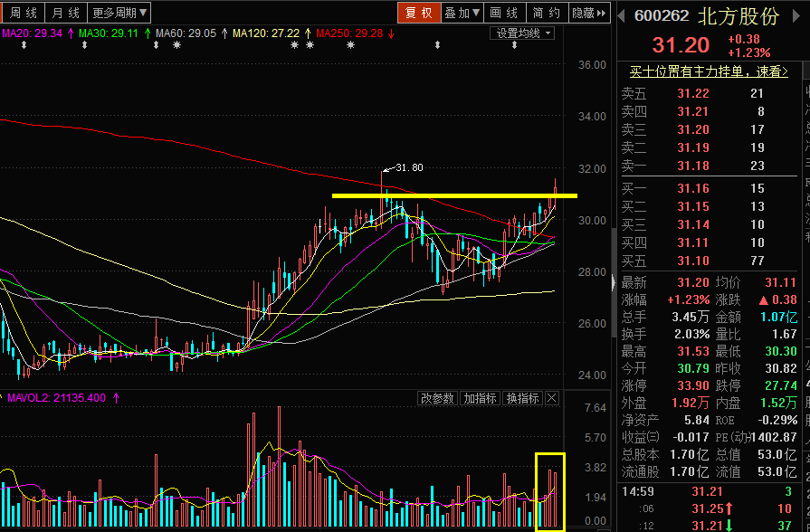Toggle 复权 price adjustment mode
810x532 pixels.
point(418,13)
